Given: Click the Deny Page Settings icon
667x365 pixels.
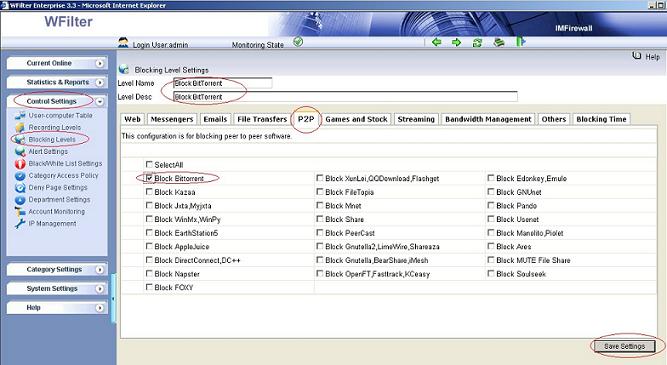Looking at the screenshot, I should (20, 188).
